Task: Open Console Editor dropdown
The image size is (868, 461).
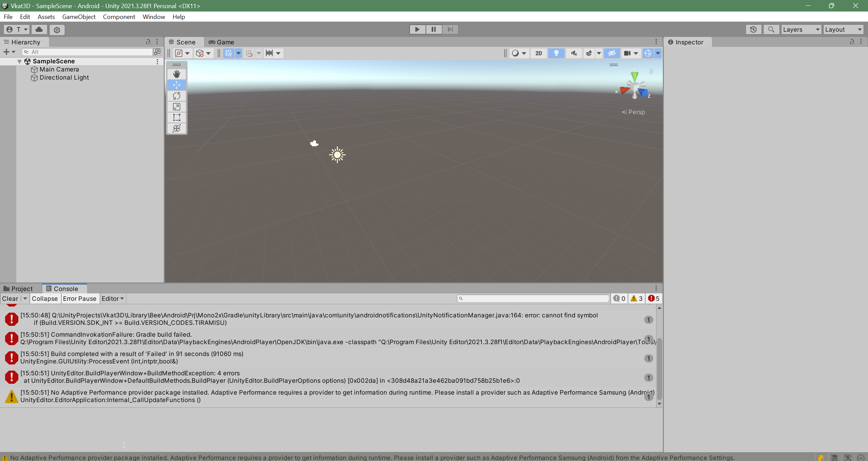Action: tap(113, 298)
